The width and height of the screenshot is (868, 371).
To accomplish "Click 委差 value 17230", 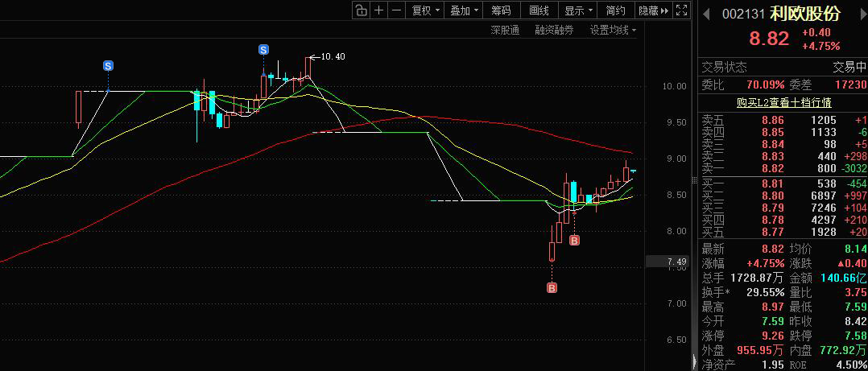I will 851,85.
